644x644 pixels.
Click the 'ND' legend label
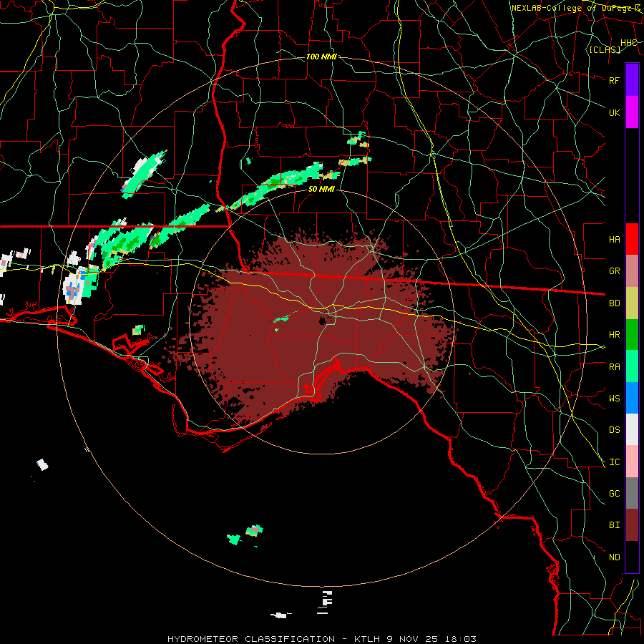(x=614, y=557)
